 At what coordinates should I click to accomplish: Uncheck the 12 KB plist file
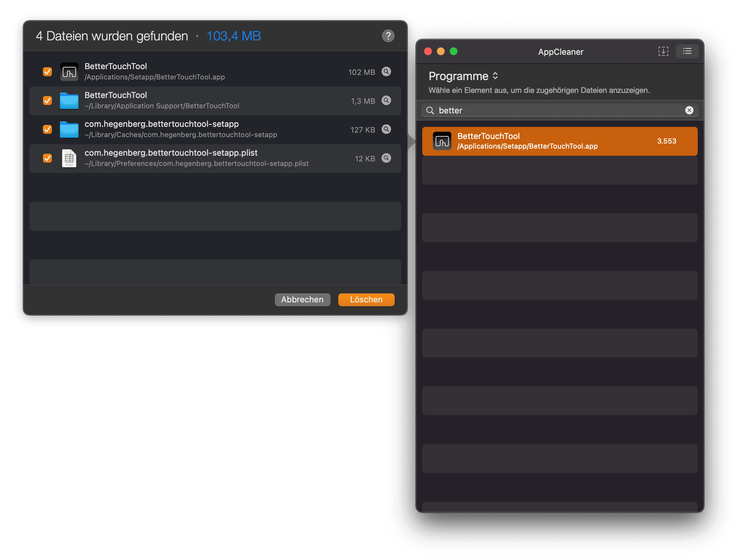[47, 158]
